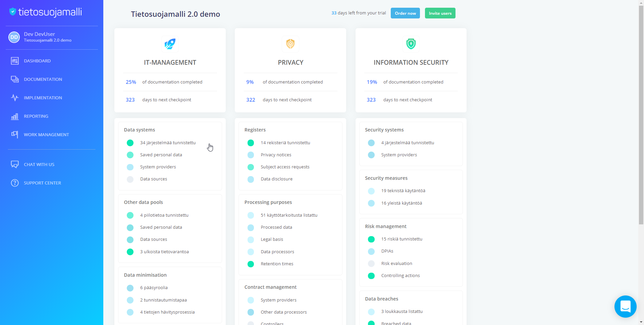Open the Dev DevUser profile name

39,34
